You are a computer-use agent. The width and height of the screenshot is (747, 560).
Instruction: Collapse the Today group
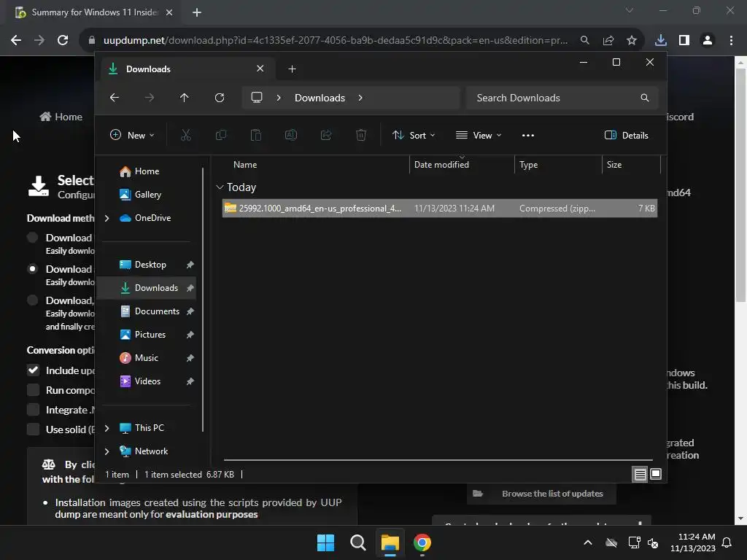click(220, 187)
